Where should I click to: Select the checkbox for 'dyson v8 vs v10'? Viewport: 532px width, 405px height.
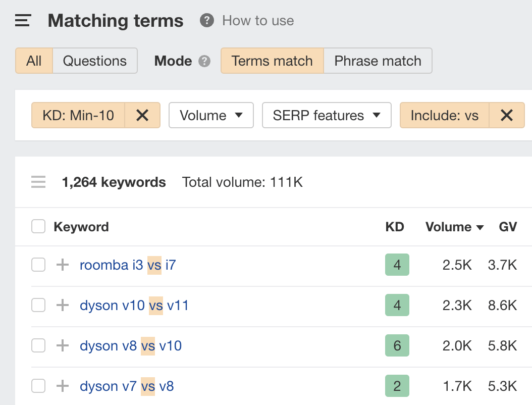38,345
